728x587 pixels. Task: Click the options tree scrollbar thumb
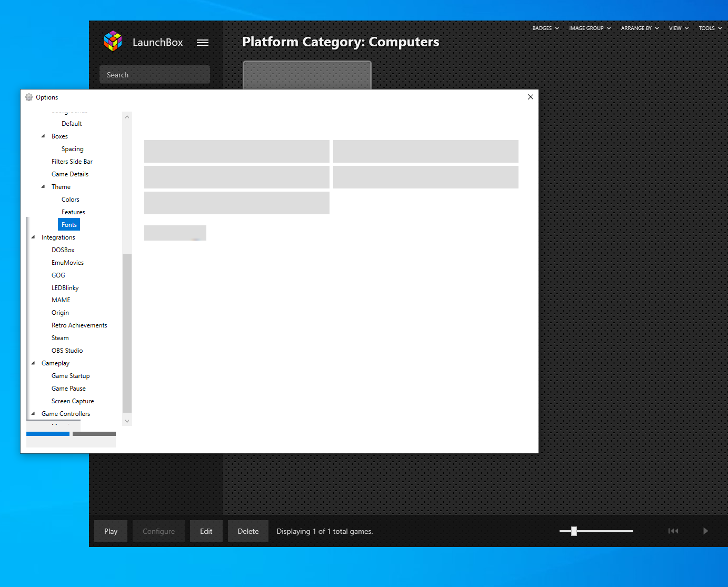(x=127, y=333)
